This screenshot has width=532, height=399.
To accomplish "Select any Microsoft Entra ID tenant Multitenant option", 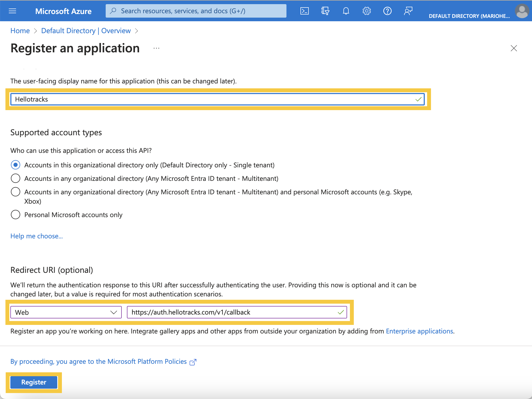I will tap(16, 178).
